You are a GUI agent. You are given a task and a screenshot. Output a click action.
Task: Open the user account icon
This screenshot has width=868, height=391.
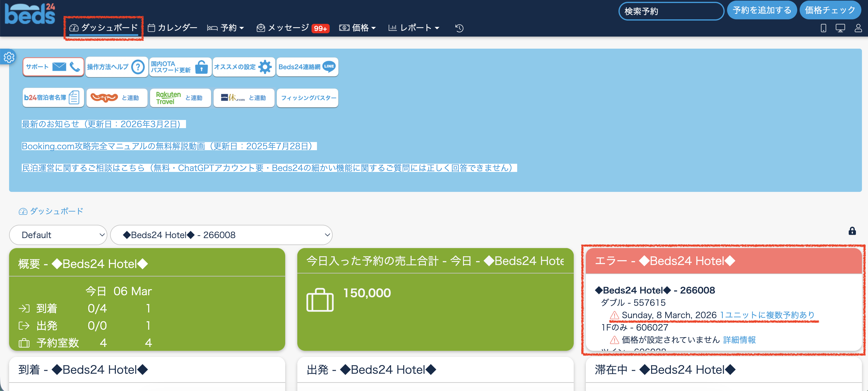858,28
